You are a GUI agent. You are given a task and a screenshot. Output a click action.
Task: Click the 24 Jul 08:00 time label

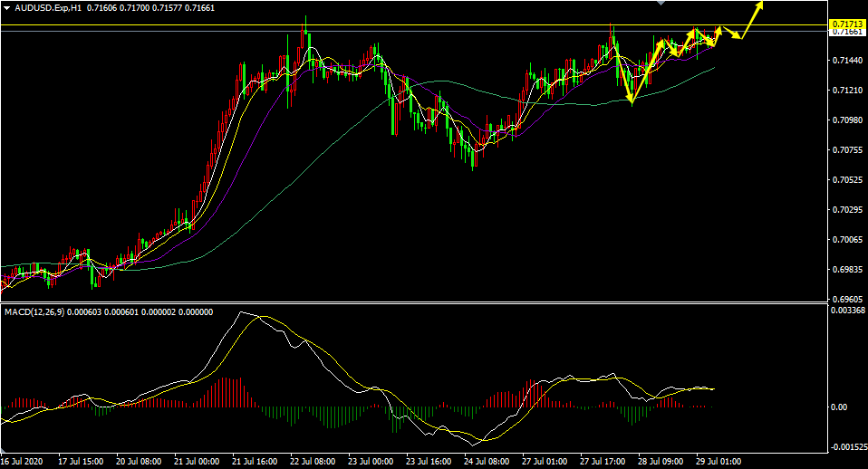tap(487, 461)
